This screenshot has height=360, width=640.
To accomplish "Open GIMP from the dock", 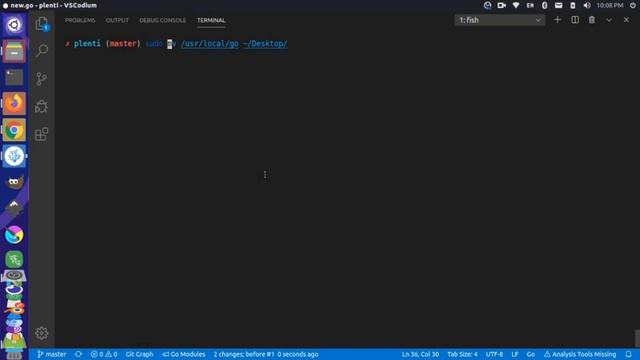I will click(14, 182).
